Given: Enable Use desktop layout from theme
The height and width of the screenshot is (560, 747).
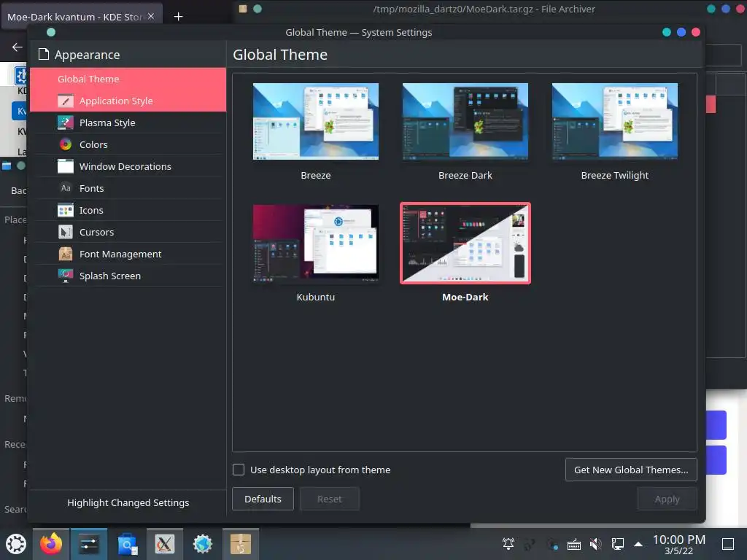Looking at the screenshot, I should coord(239,470).
